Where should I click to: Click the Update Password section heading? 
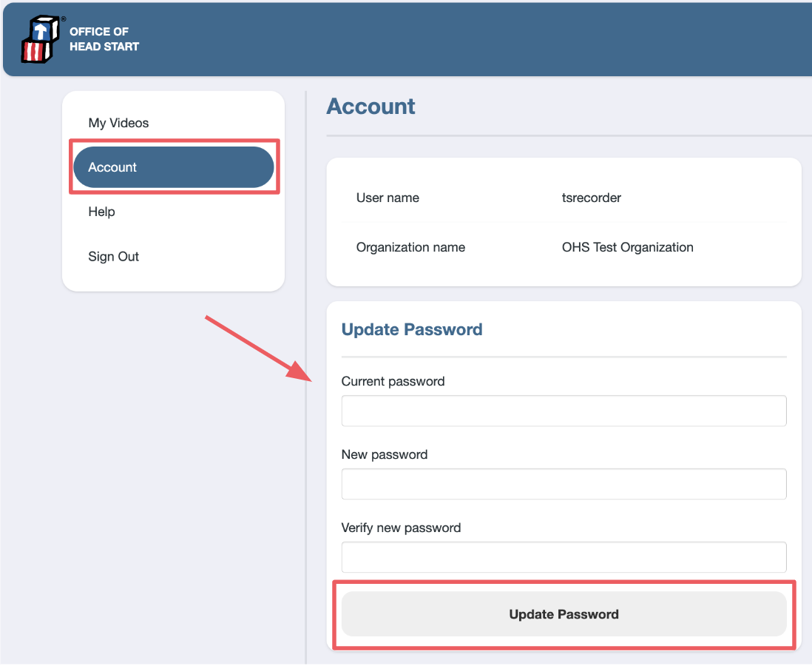[x=412, y=329]
